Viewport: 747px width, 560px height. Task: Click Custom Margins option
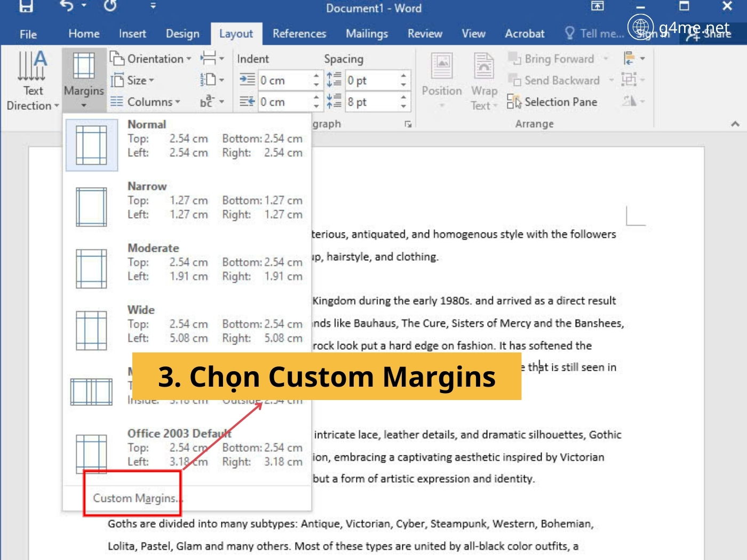point(138,498)
